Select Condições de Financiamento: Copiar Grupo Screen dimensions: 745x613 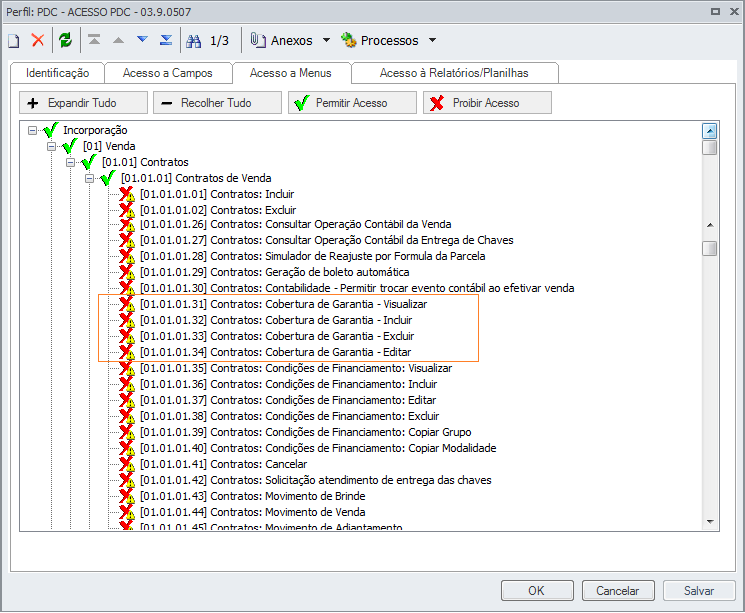tap(306, 432)
